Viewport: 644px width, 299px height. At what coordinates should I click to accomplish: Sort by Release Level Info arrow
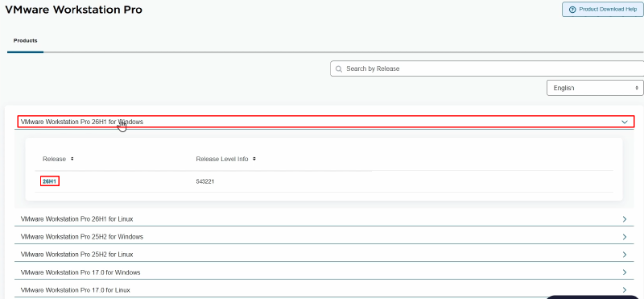pyautogui.click(x=254, y=159)
